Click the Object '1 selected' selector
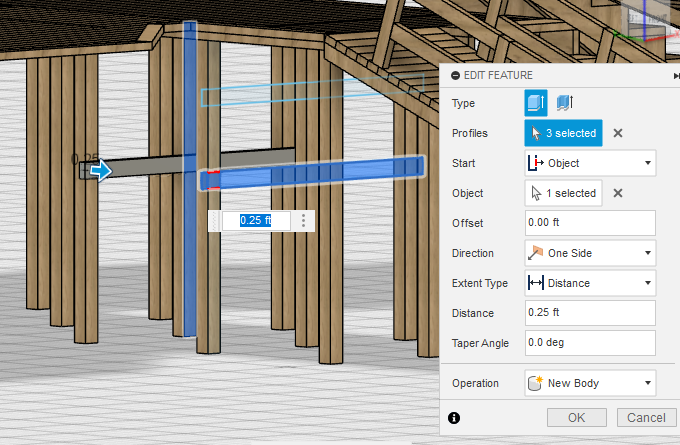The height and width of the screenshot is (445, 680). (x=563, y=193)
